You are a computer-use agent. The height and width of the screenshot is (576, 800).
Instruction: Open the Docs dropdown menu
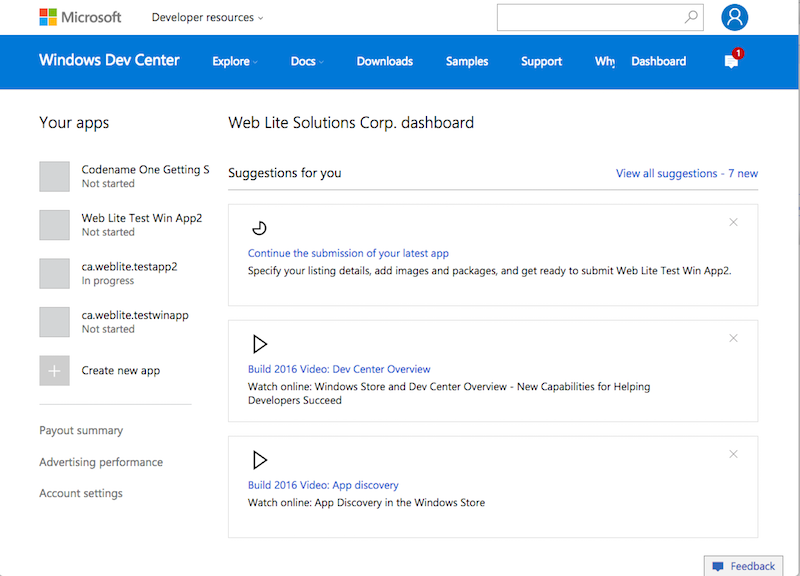pos(305,61)
